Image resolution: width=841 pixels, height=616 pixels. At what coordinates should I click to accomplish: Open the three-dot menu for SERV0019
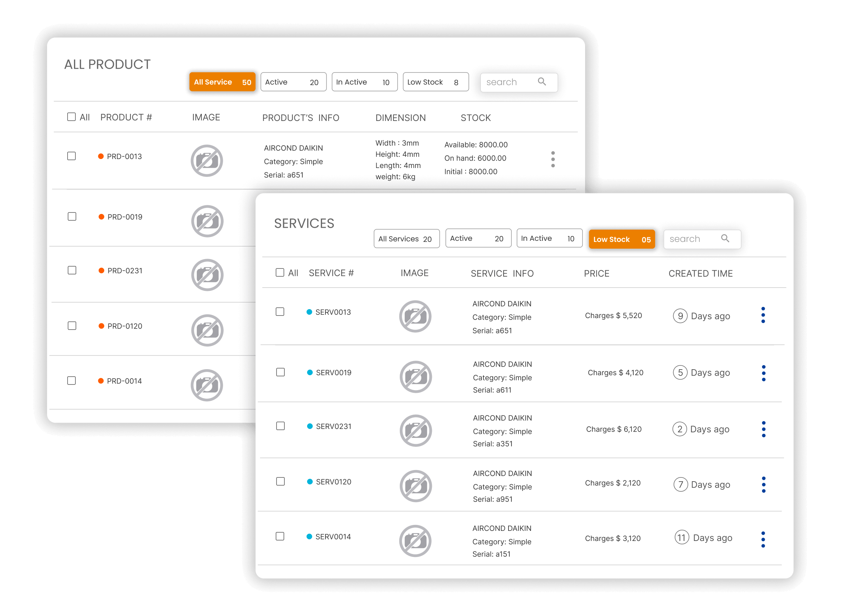[763, 373]
